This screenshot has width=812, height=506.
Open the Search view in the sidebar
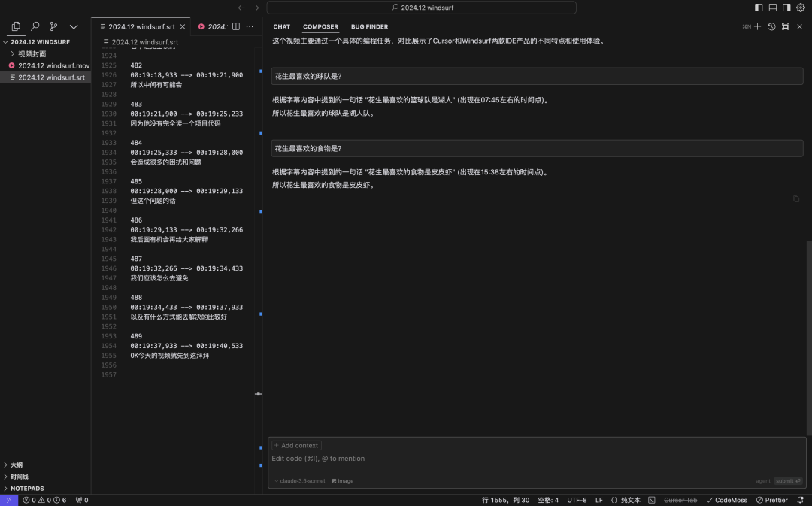tap(35, 26)
